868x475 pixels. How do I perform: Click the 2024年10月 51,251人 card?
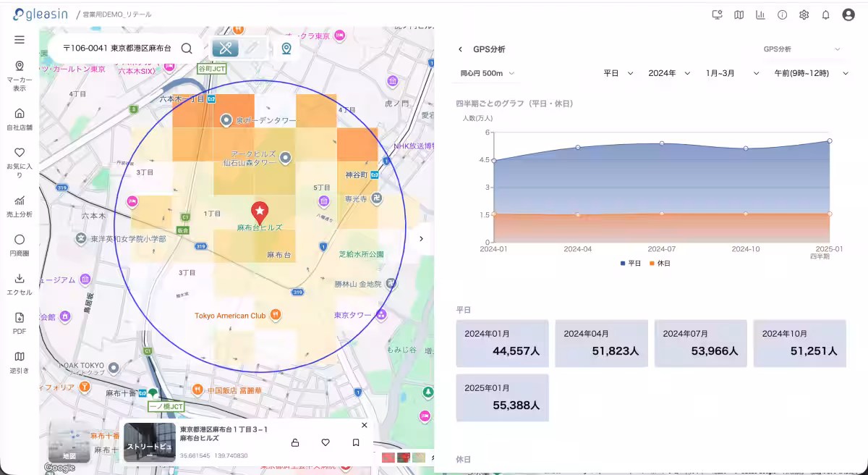799,343
